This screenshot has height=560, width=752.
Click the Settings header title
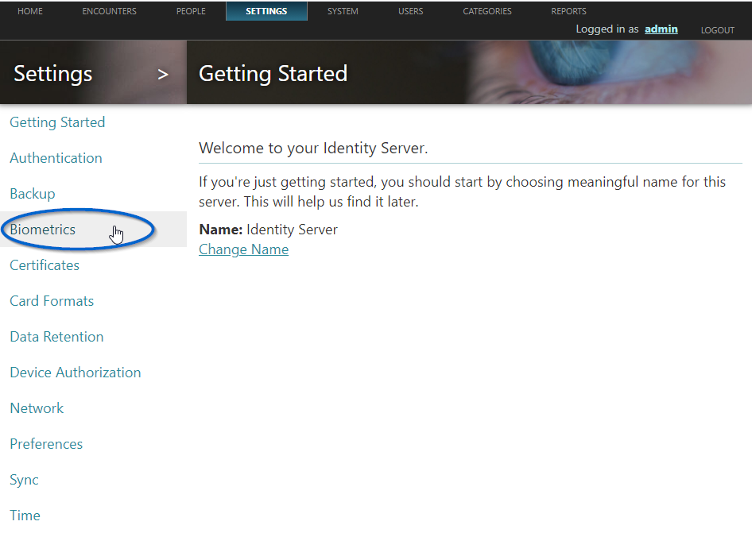(x=52, y=74)
